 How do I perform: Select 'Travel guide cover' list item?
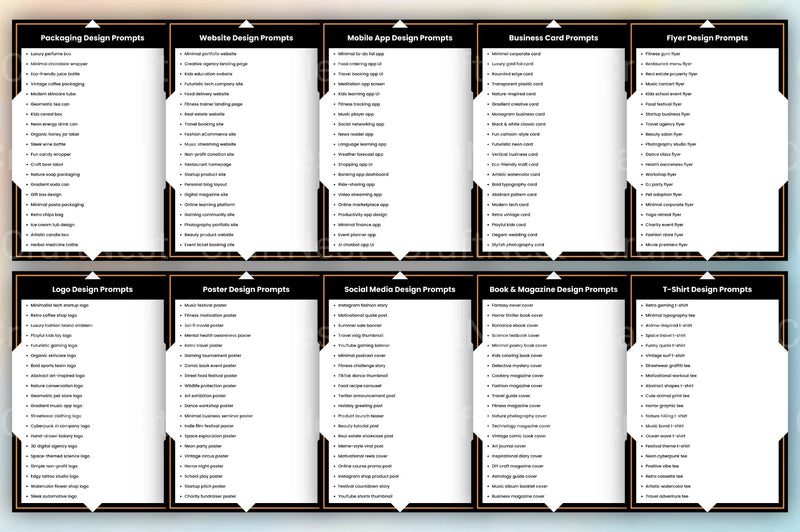click(511, 396)
